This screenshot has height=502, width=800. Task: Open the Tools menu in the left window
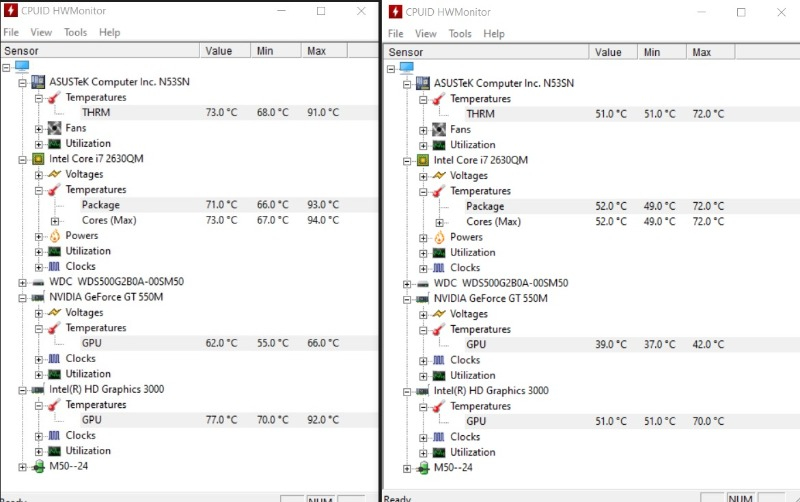75,32
